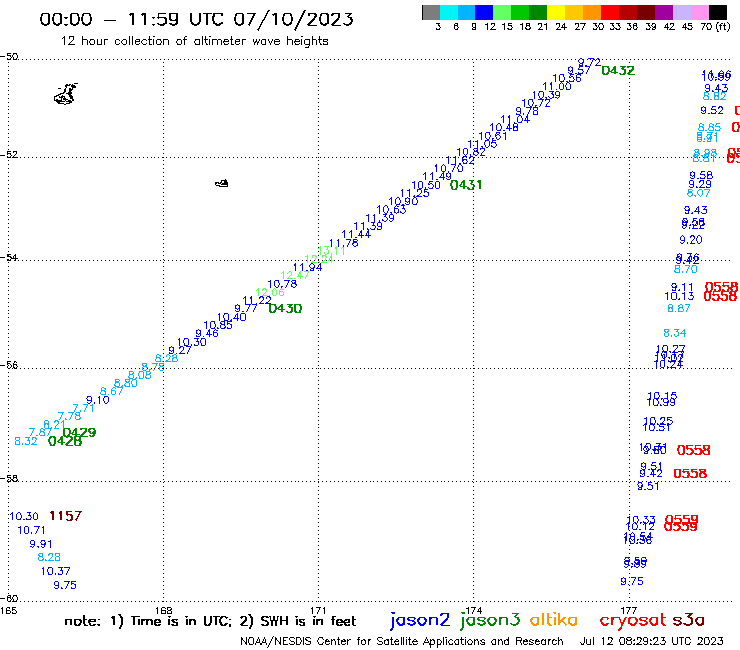Click the '70 (ft)' scale label
740x650 pixels.
[715, 26]
